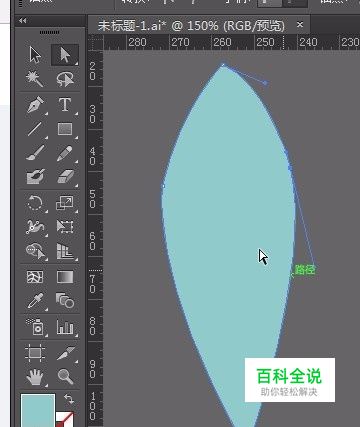Select the Gradient tool

click(x=65, y=277)
